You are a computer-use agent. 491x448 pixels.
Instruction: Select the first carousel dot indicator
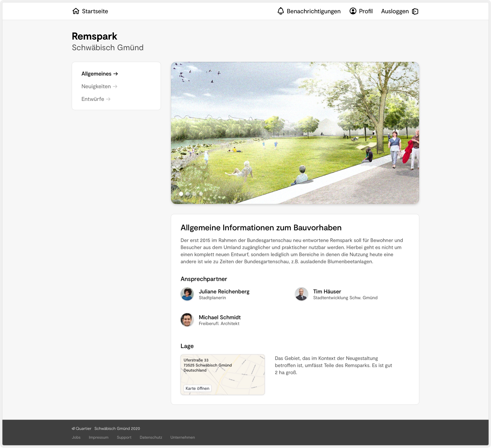click(x=181, y=194)
